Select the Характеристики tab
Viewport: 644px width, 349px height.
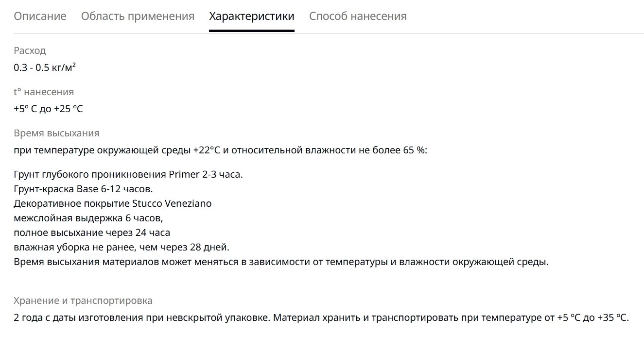click(x=252, y=16)
